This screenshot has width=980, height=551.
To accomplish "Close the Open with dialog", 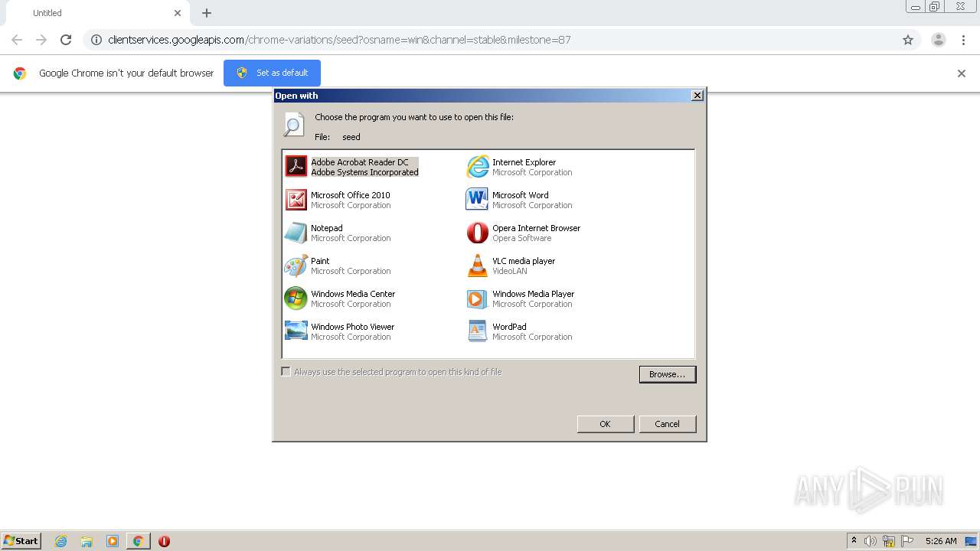I will (697, 96).
